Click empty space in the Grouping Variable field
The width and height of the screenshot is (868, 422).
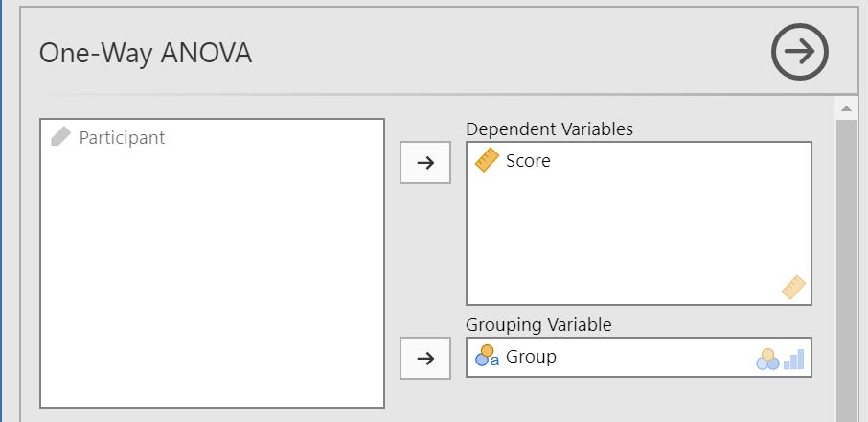coord(651,358)
